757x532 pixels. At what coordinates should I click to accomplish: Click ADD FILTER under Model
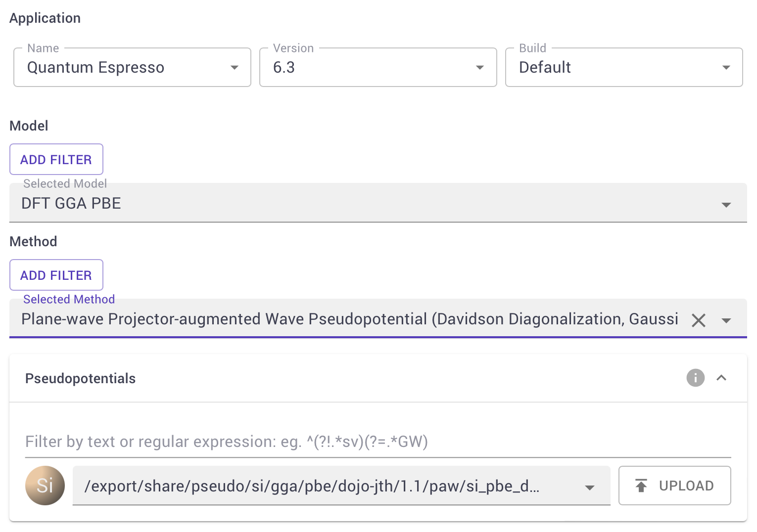pos(56,159)
